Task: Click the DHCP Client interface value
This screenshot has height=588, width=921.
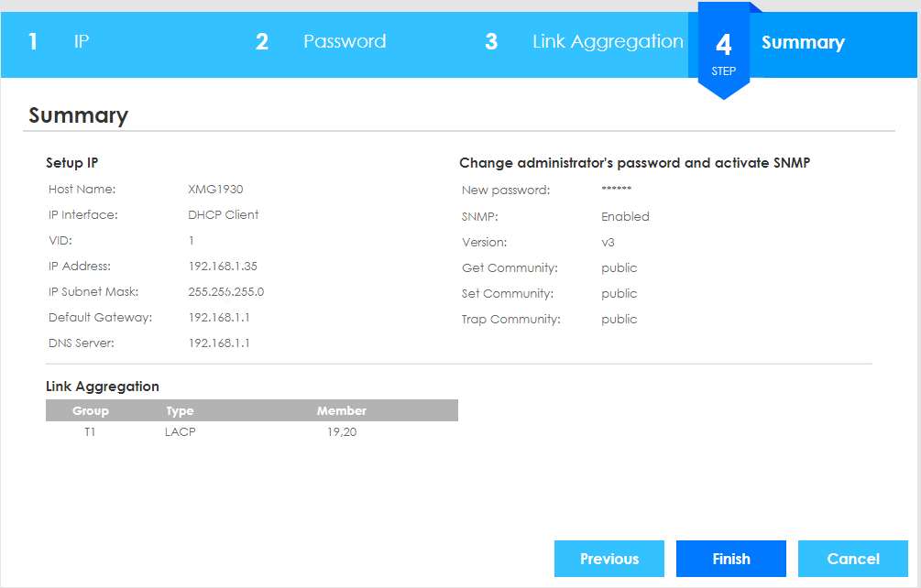Action: point(224,215)
